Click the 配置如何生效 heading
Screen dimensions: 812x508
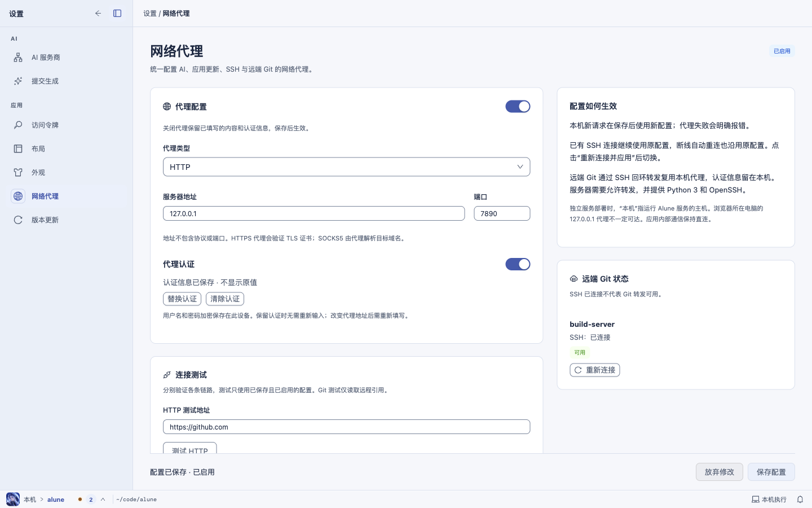(593, 106)
